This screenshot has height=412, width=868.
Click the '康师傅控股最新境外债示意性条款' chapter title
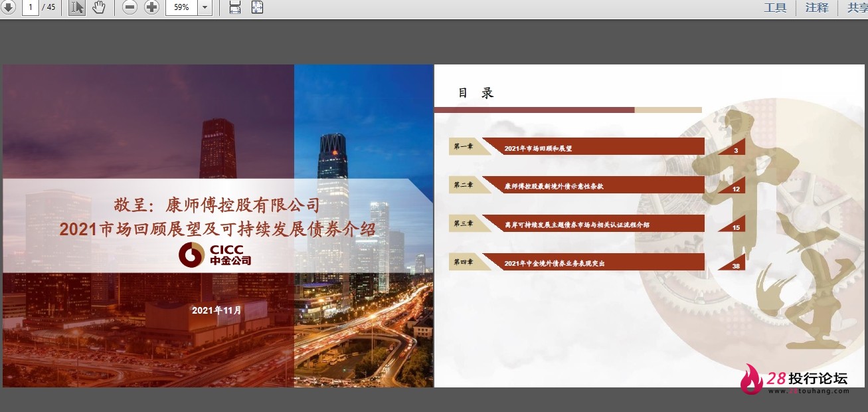click(x=554, y=187)
